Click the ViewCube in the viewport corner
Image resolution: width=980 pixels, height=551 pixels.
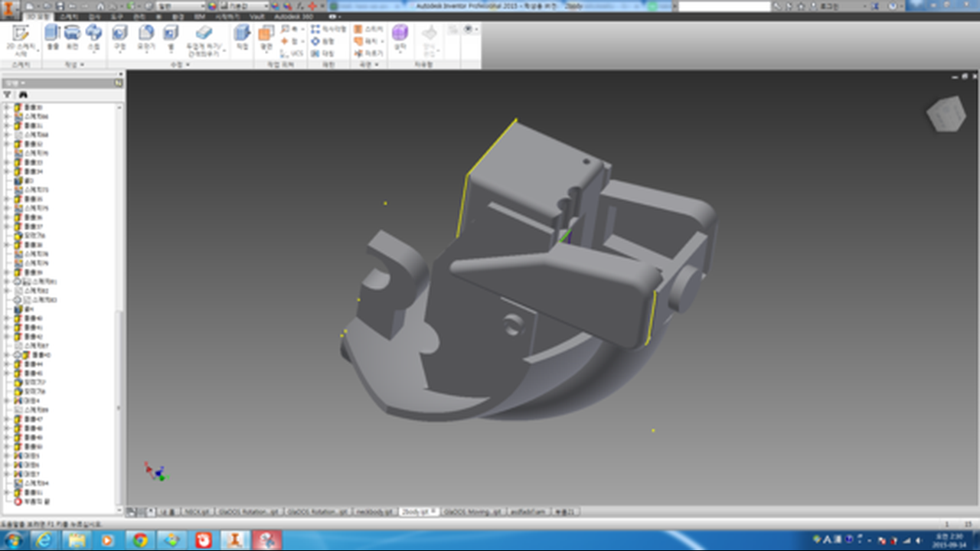(x=946, y=113)
